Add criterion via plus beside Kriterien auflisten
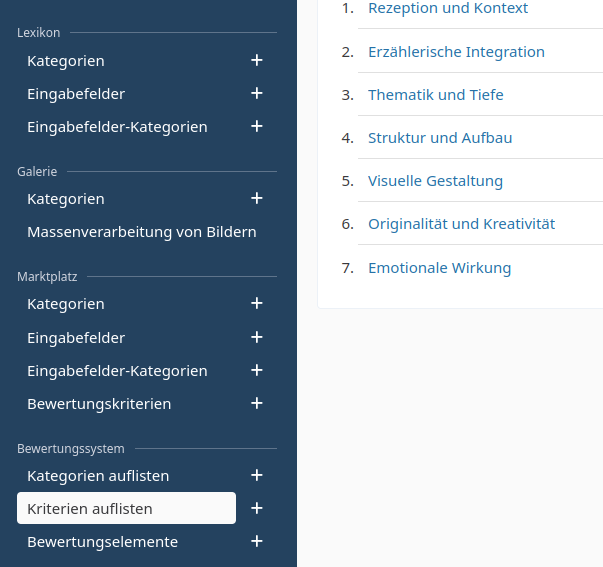 coord(257,509)
